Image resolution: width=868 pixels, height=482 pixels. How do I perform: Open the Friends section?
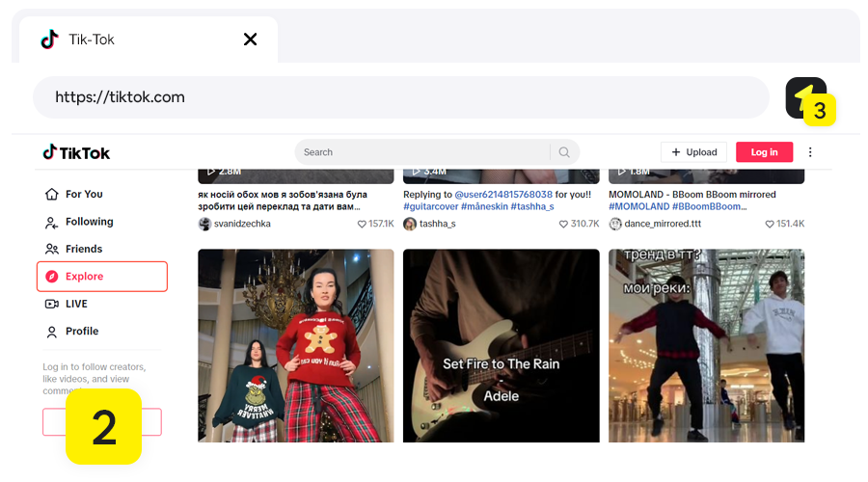[x=83, y=249]
